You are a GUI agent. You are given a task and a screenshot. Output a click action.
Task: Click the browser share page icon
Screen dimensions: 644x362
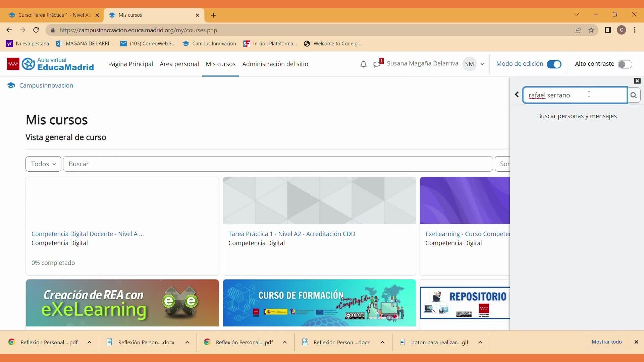(x=578, y=30)
